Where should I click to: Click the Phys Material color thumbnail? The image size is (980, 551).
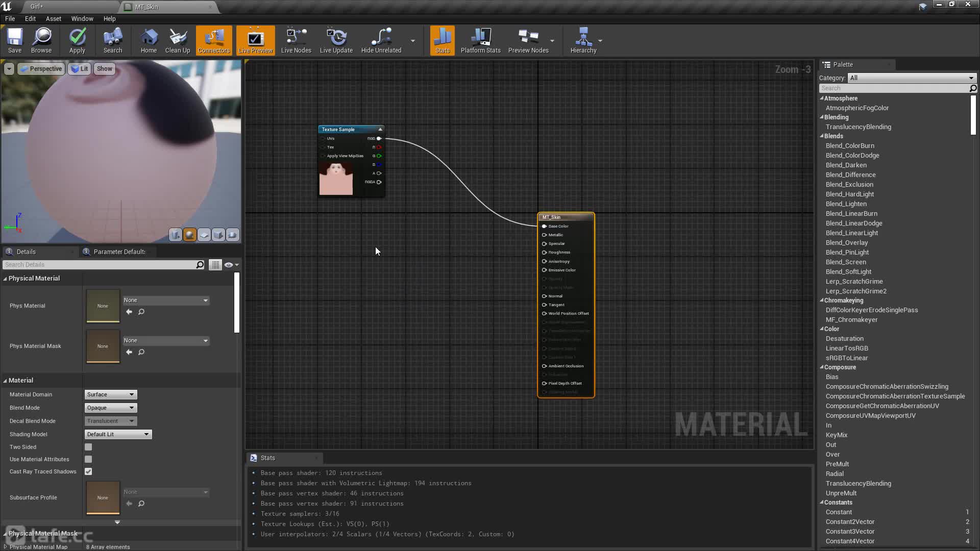tap(103, 306)
